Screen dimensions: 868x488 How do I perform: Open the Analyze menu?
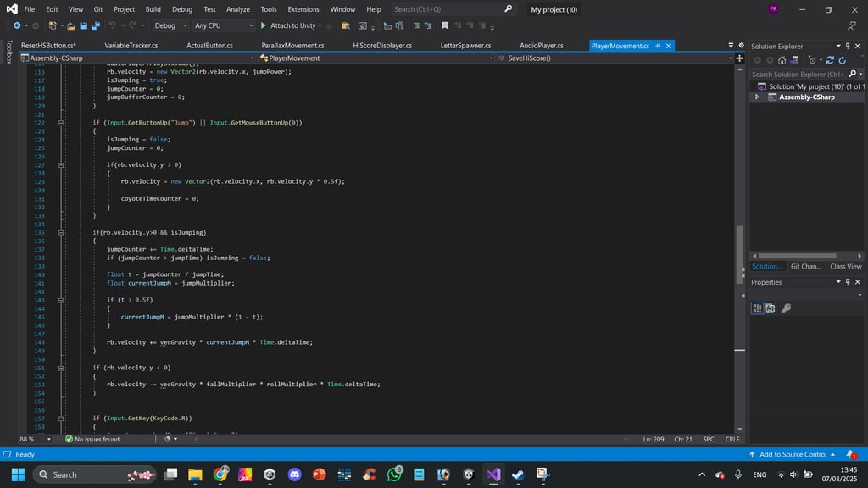[x=238, y=9]
